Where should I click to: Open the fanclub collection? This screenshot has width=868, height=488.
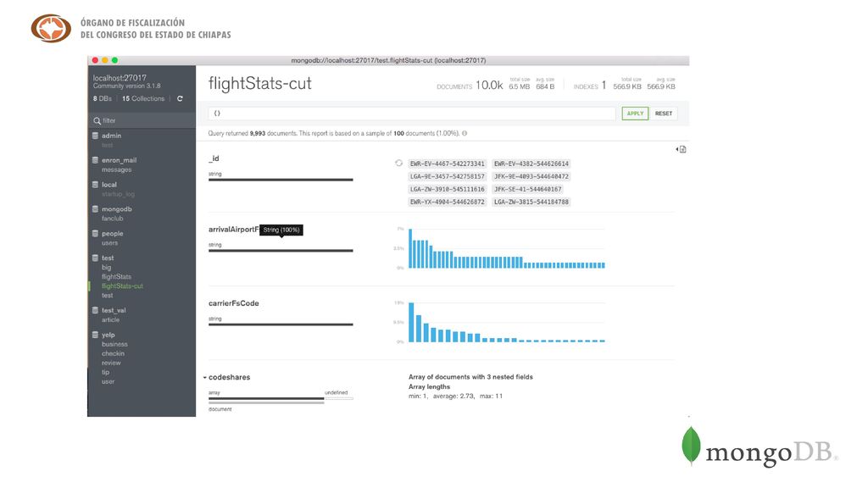(x=113, y=219)
